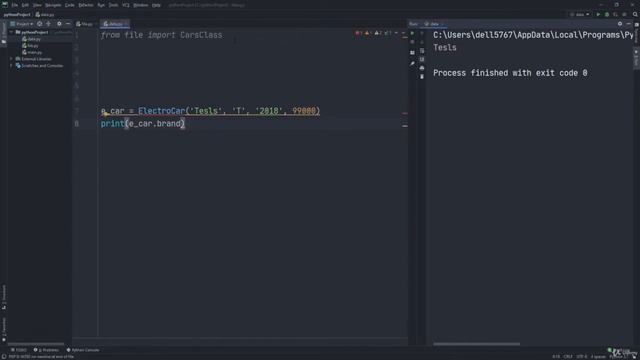Viewport: 640px width, 360px height.
Task: Switch to the file.py editor tab
Action: (85, 24)
